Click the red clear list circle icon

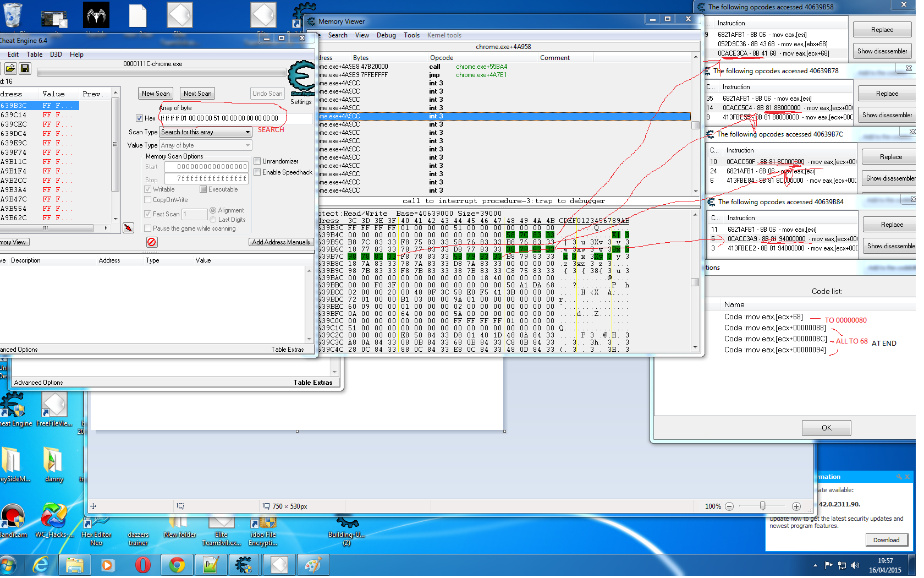point(152,242)
